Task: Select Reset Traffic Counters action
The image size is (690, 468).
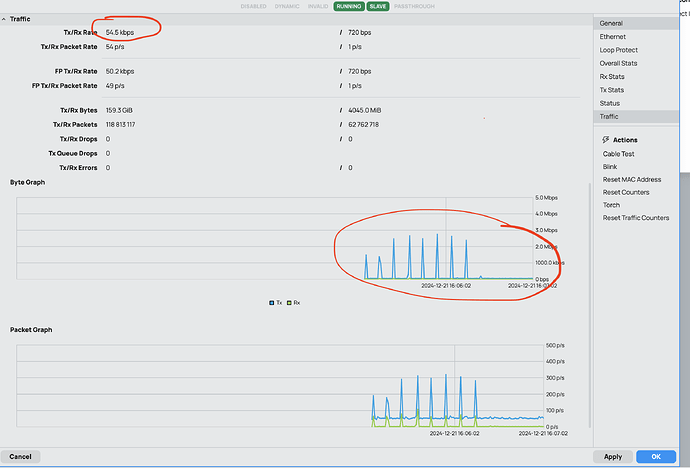Action: [x=635, y=218]
